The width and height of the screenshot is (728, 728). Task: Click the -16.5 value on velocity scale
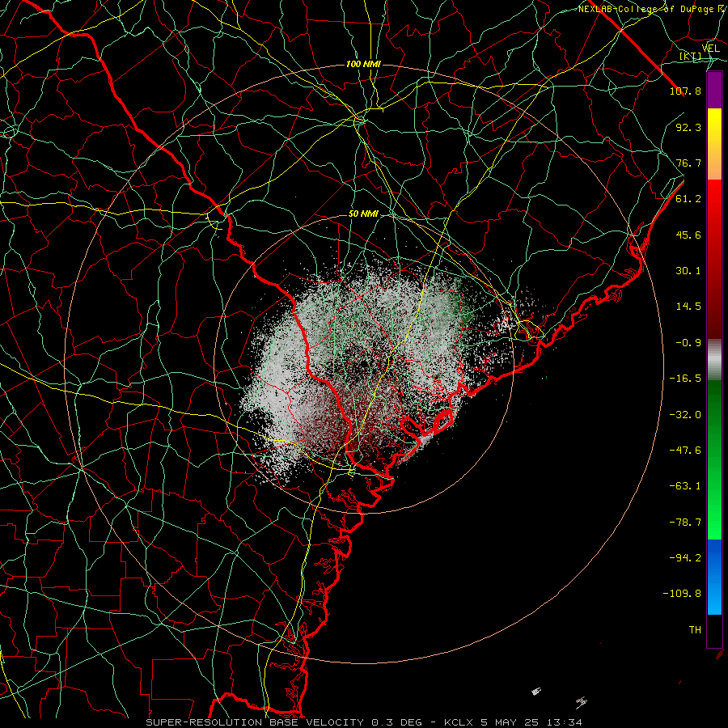[685, 379]
